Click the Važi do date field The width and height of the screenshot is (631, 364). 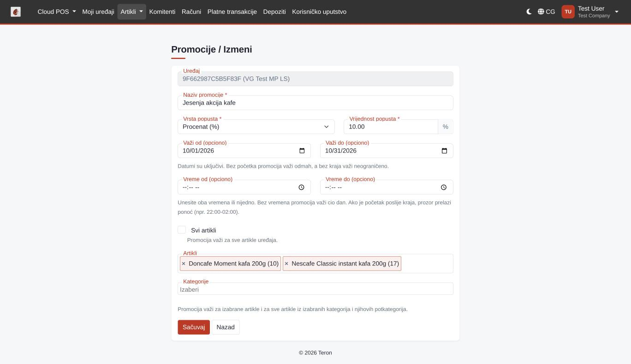pos(387,151)
